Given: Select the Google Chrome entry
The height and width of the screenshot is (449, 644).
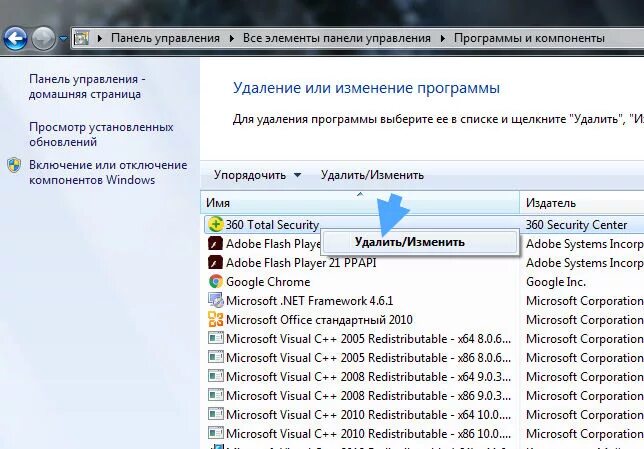Looking at the screenshot, I should pyautogui.click(x=268, y=282).
